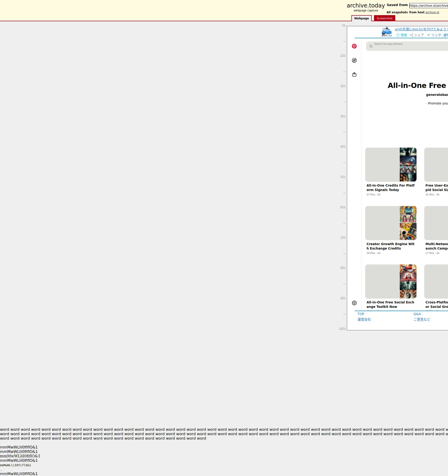Focus the Saved from URL field

point(428,6)
